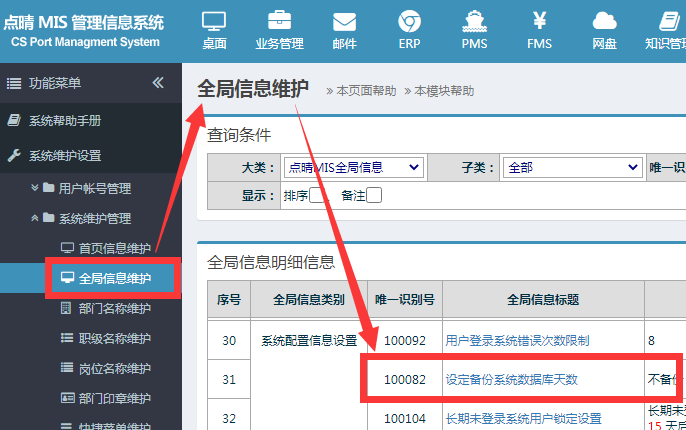The image size is (686, 430).
Task: Open the FMS yen icon
Action: 539,29
